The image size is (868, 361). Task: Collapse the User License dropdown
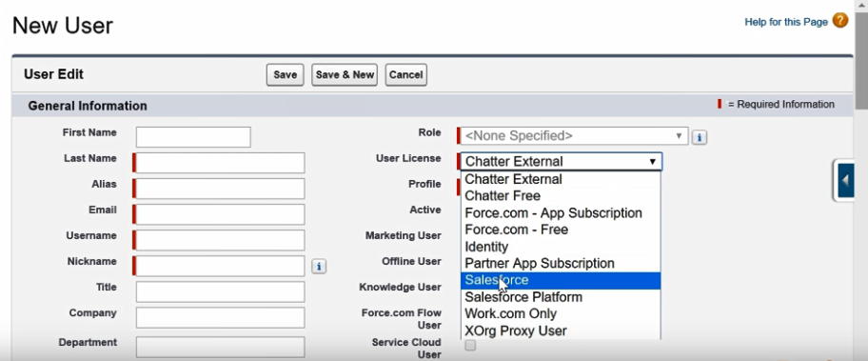point(562,162)
